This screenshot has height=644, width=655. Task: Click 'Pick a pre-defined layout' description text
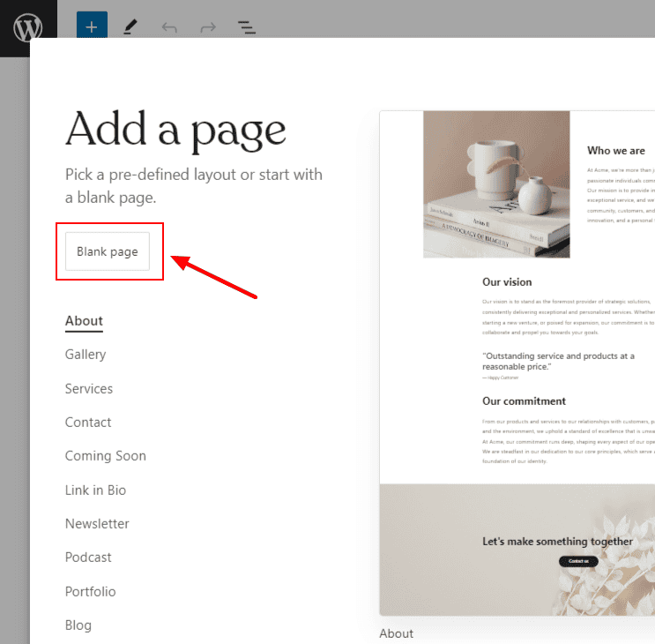point(194,185)
